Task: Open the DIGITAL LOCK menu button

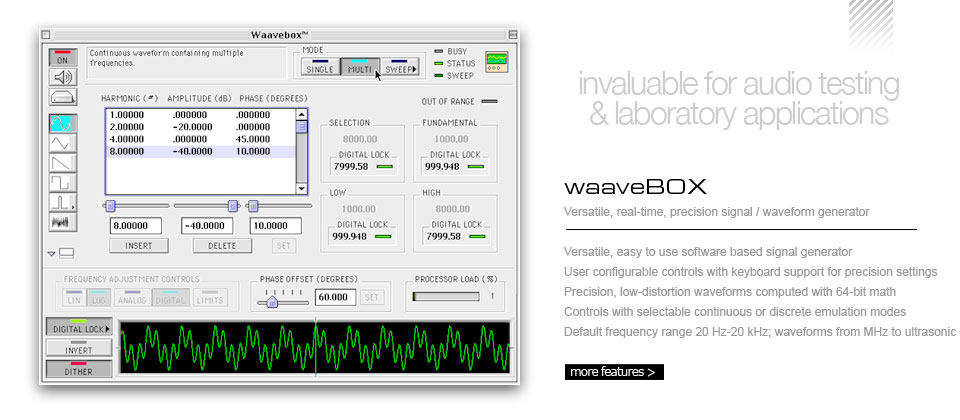Action: pos(79,327)
